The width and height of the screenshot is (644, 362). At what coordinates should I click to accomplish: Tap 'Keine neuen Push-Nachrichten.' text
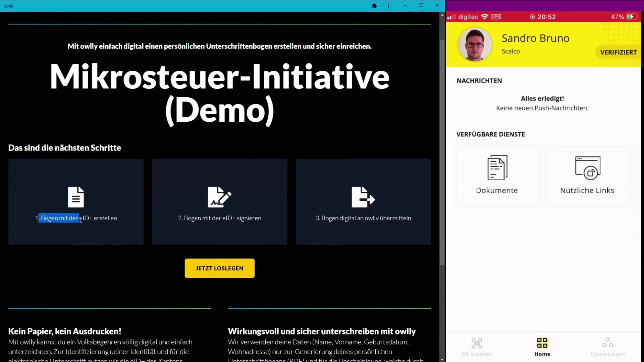point(542,108)
